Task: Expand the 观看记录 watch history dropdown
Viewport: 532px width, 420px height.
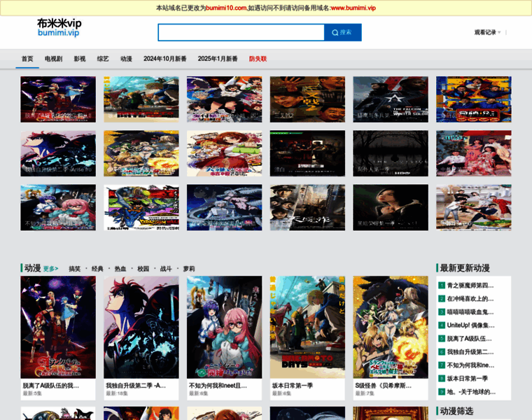Action: pos(488,33)
